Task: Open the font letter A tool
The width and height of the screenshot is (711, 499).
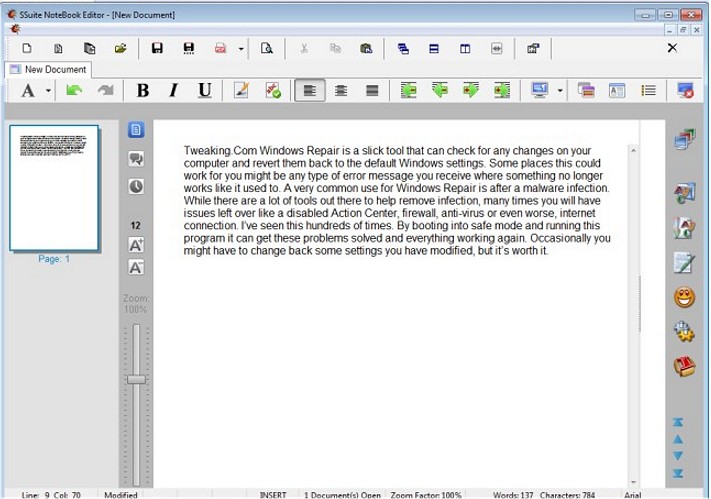Action: click(x=28, y=91)
